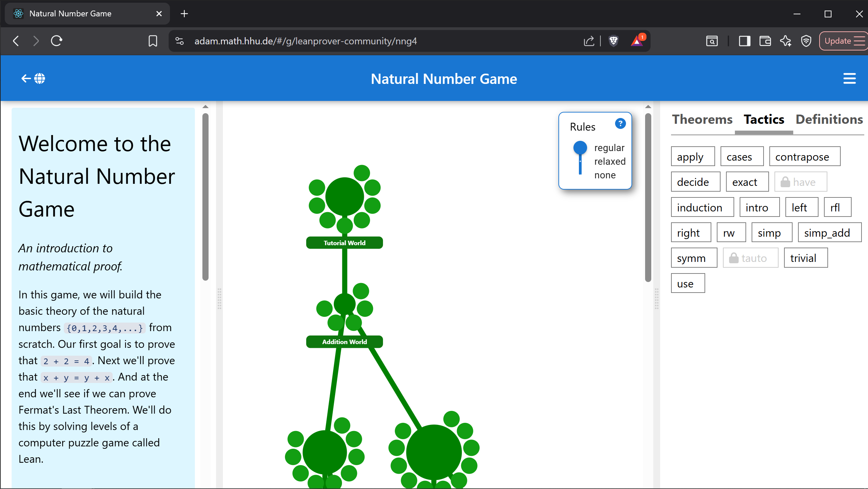
Task: Click the Rules help question mark
Action: (620, 123)
